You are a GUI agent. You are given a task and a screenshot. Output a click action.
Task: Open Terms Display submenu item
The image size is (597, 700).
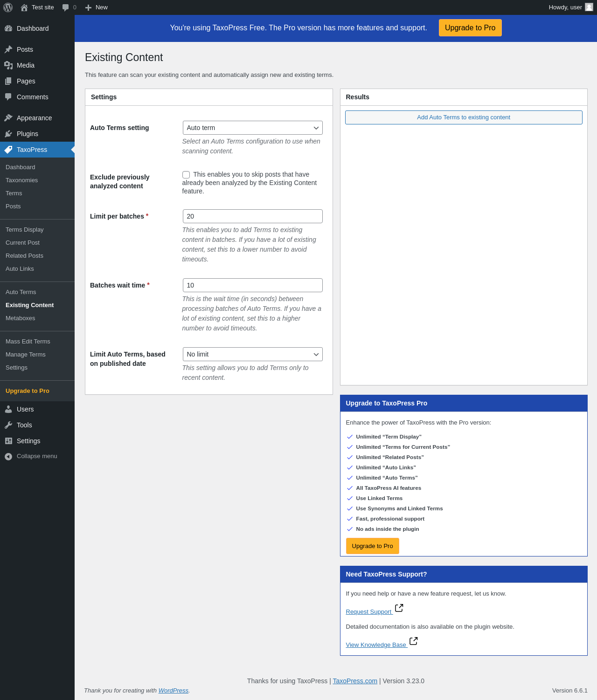coord(25,230)
